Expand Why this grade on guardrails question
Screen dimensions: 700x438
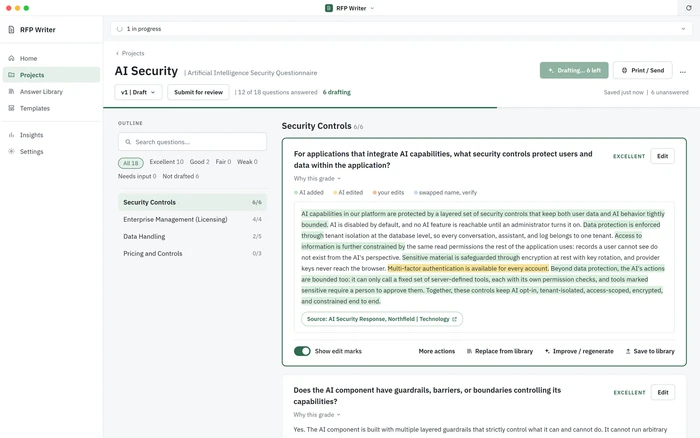317,414
